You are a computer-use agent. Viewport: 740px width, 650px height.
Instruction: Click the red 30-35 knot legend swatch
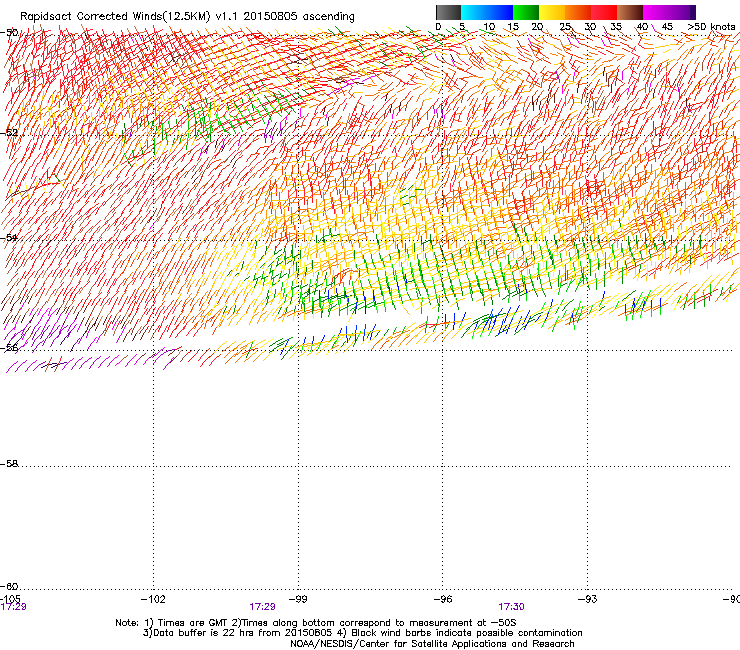click(x=604, y=12)
